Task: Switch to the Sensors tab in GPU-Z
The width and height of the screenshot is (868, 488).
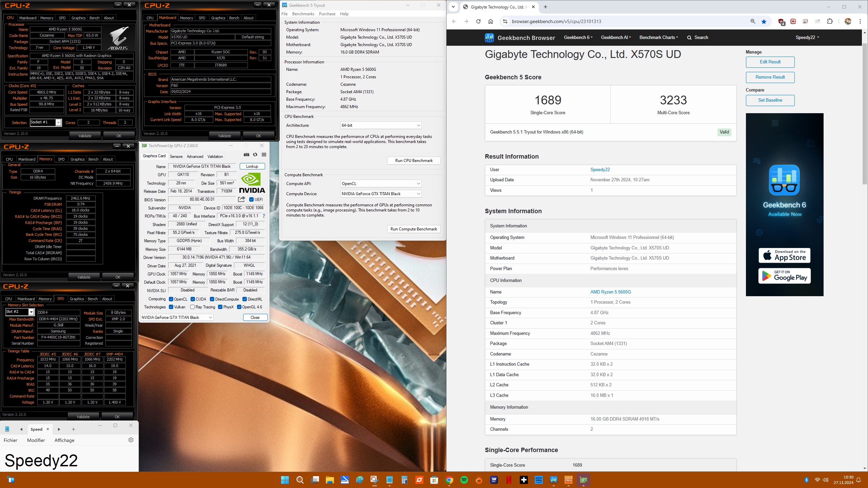Action: click(176, 157)
